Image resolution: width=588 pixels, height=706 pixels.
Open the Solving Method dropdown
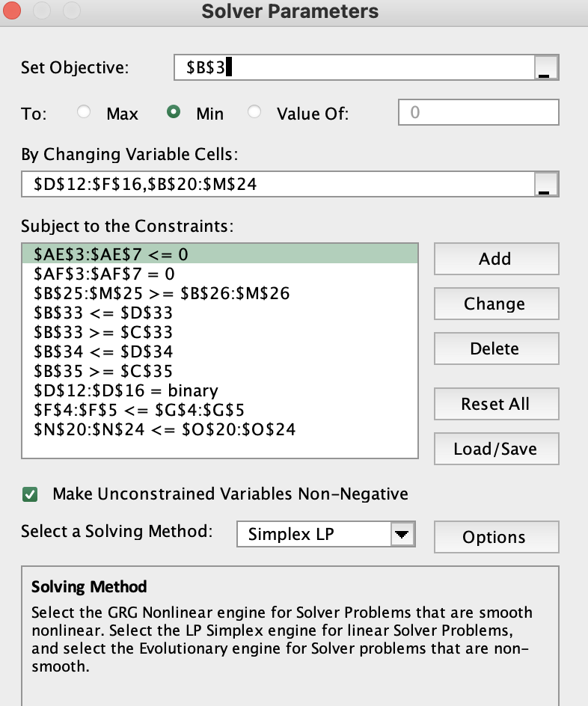[402, 535]
